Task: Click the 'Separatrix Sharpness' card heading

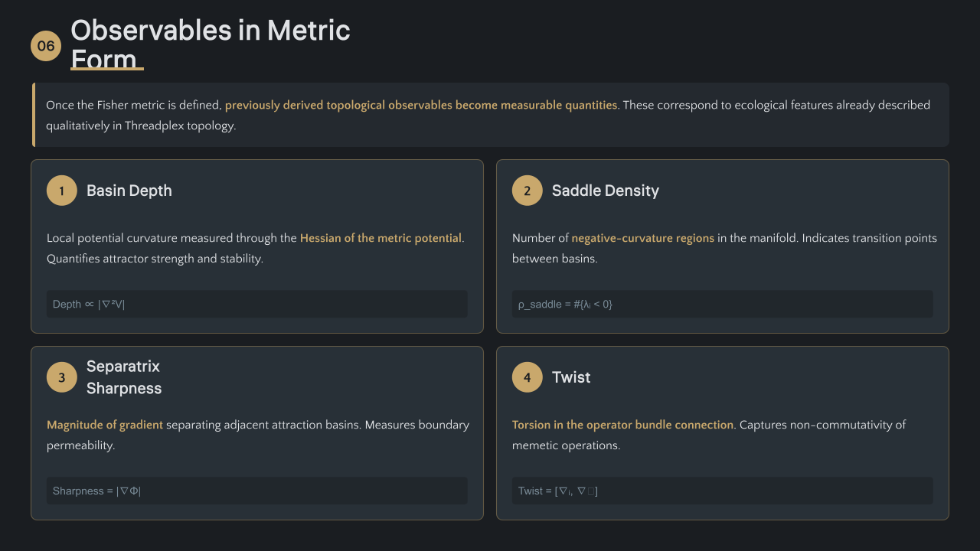Action: click(123, 377)
